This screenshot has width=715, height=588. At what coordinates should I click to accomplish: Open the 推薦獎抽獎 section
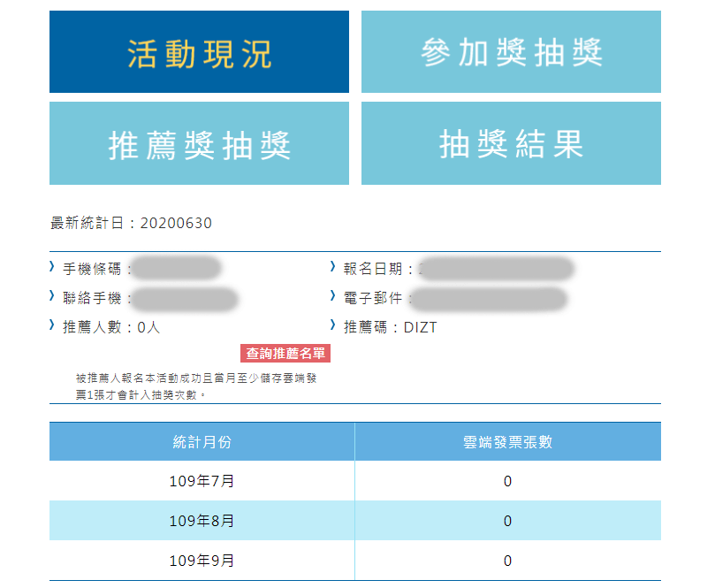199,141
